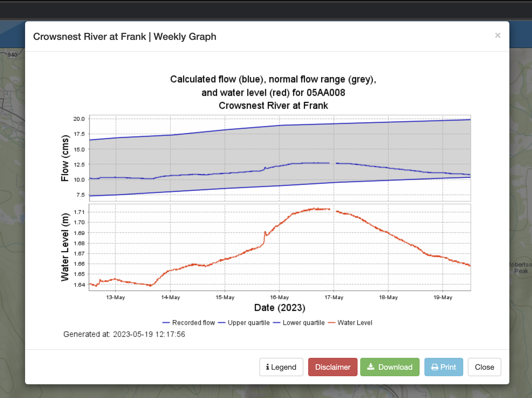This screenshot has height=398, width=532.
Task: Click the 'Date (2023)' axis title
Action: click(280, 307)
